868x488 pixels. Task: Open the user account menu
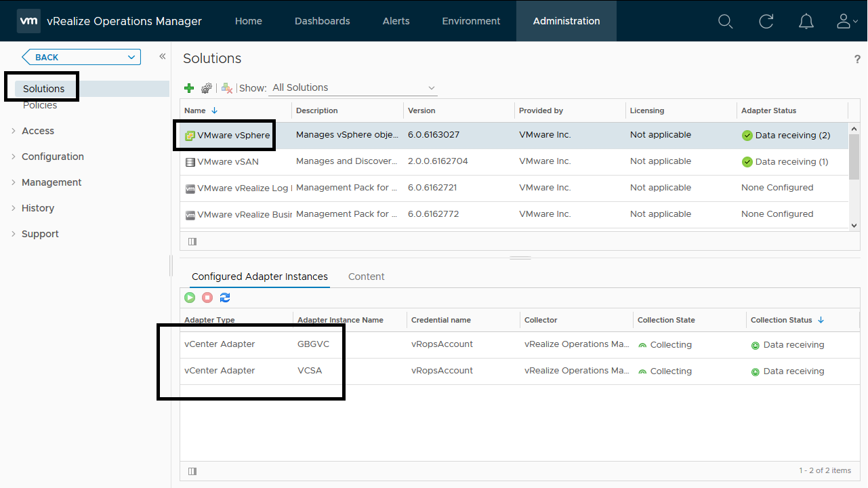pos(846,22)
